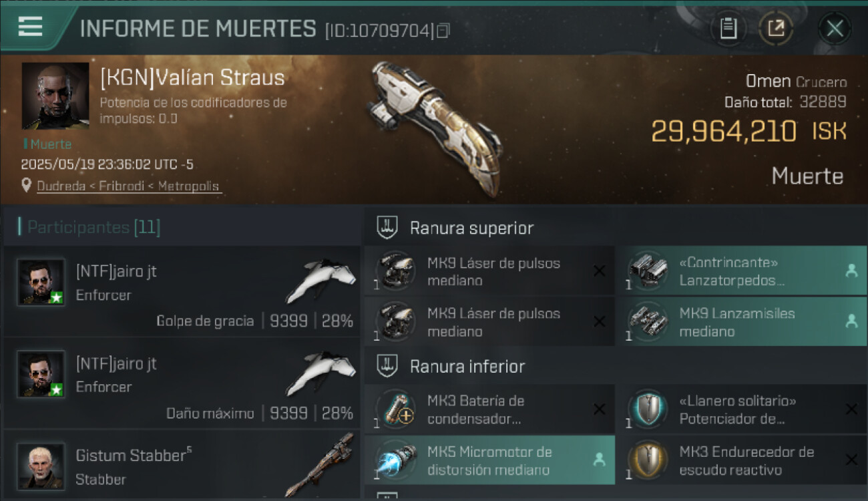Click MK9 Lanzamisiles mediano module icon
The height and width of the screenshot is (501, 868).
click(648, 322)
